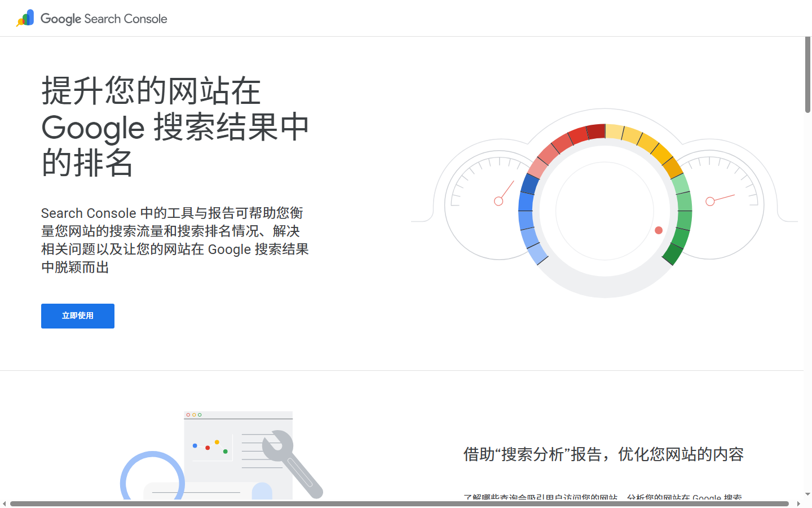Screen dimensions: 812x508
Task: Click the horizontal scrollbar thumb at bottom
Action: pyautogui.click(x=399, y=503)
